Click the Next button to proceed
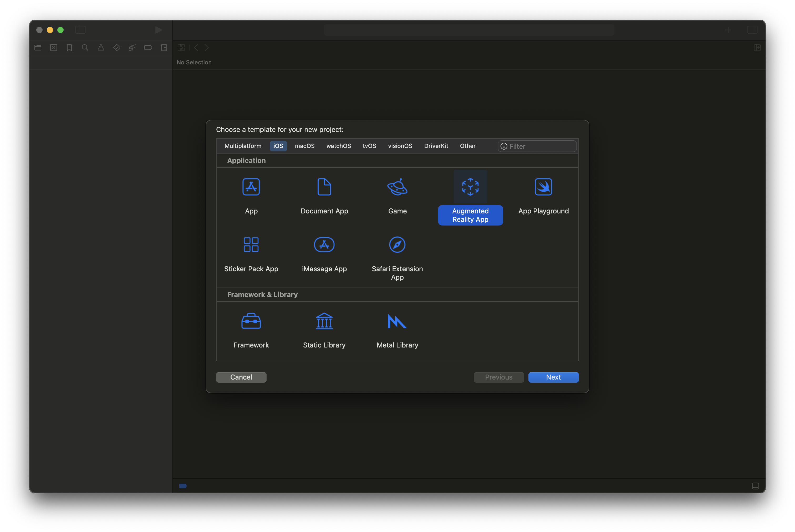 point(553,377)
